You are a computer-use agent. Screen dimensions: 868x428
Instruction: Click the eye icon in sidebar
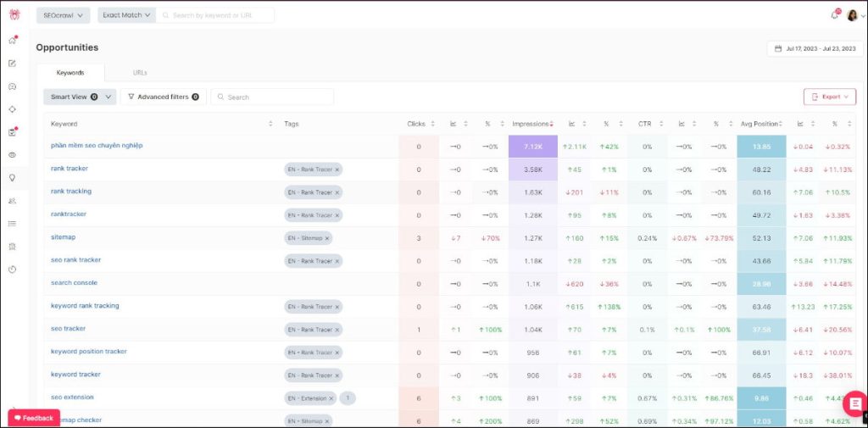12,155
